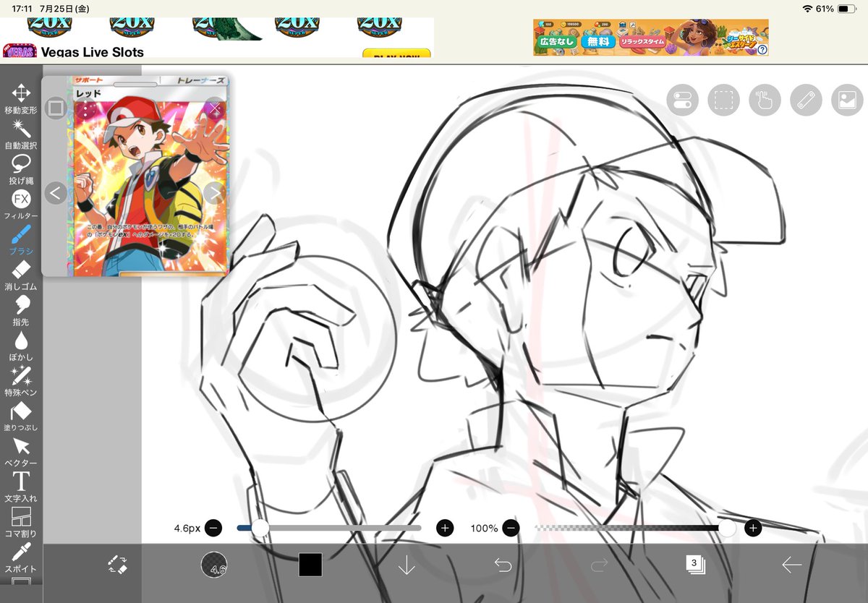Tap the 17:11 clock in status bar
Screen dimensions: 868x603
pyautogui.click(x=22, y=9)
